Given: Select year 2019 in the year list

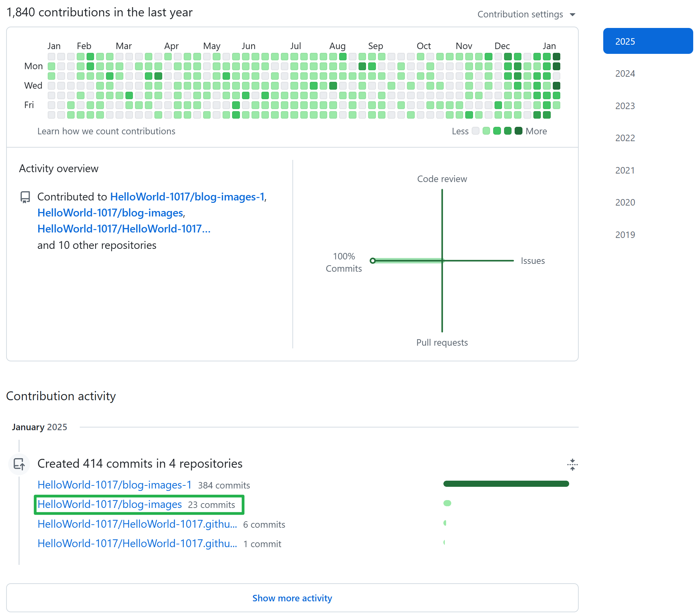Looking at the screenshot, I should pos(625,235).
